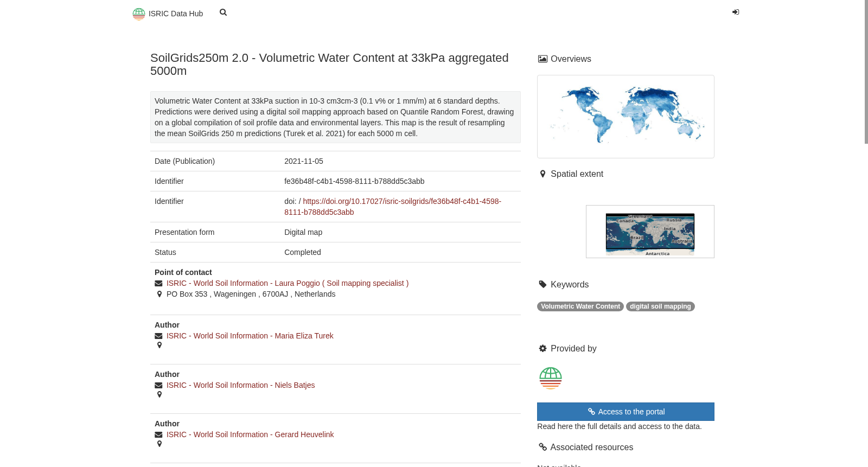This screenshot has width=868, height=467.
Task: Select the Volumetric Water Content keyword tag
Action: [580, 306]
